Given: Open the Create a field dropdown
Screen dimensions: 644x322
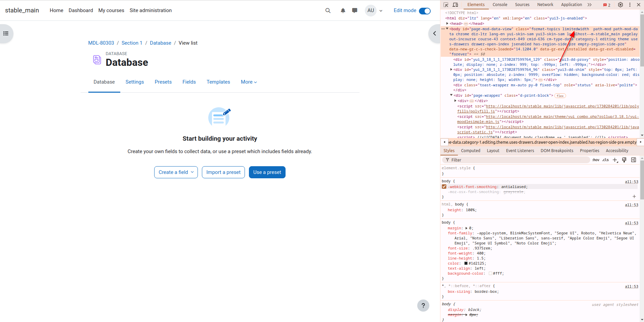Looking at the screenshot, I should point(176,172).
